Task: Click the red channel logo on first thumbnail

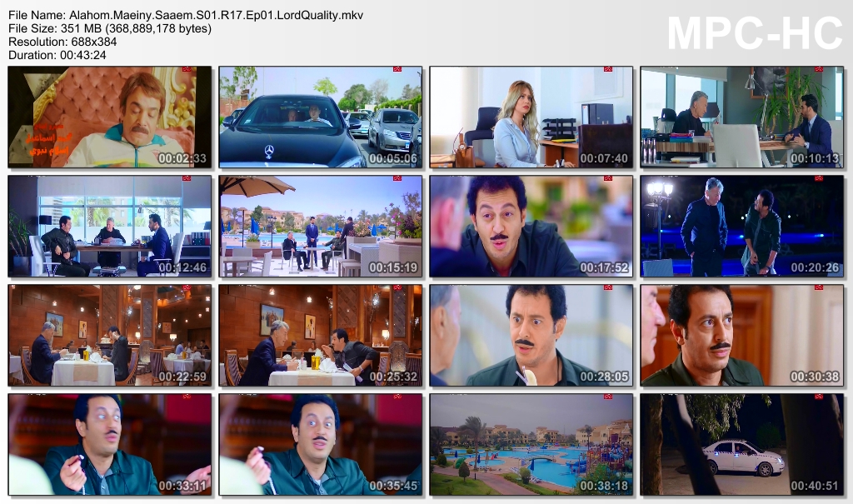Action: pyautogui.click(x=187, y=70)
